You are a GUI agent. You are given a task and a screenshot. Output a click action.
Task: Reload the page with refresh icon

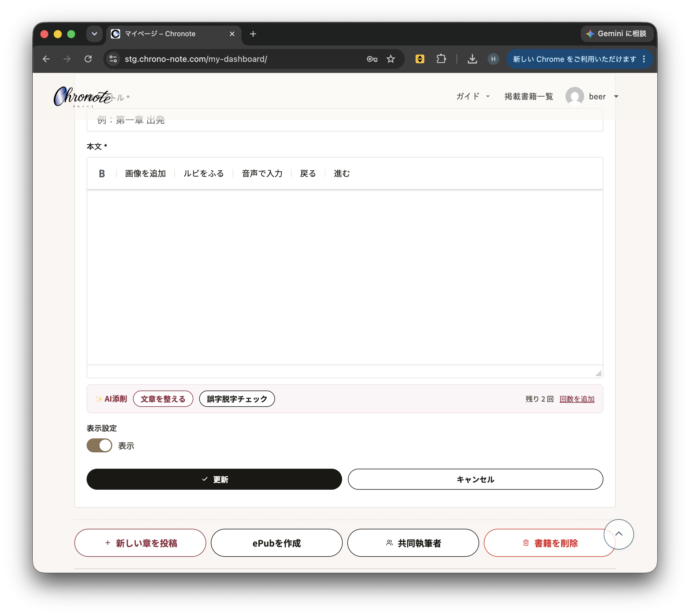88,59
